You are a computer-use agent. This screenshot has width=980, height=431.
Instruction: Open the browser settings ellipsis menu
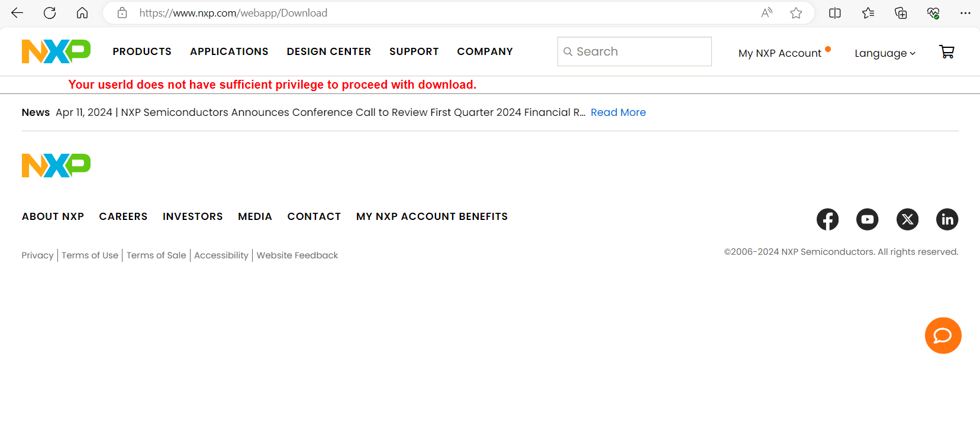(965, 13)
